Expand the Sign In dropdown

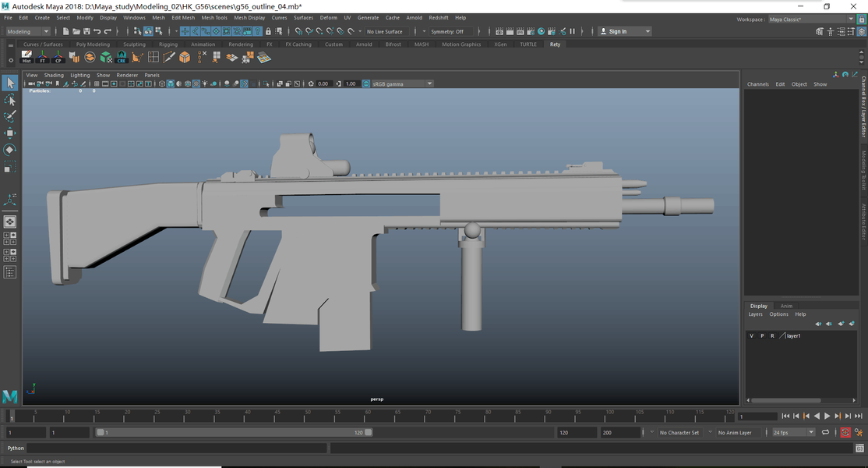[647, 31]
